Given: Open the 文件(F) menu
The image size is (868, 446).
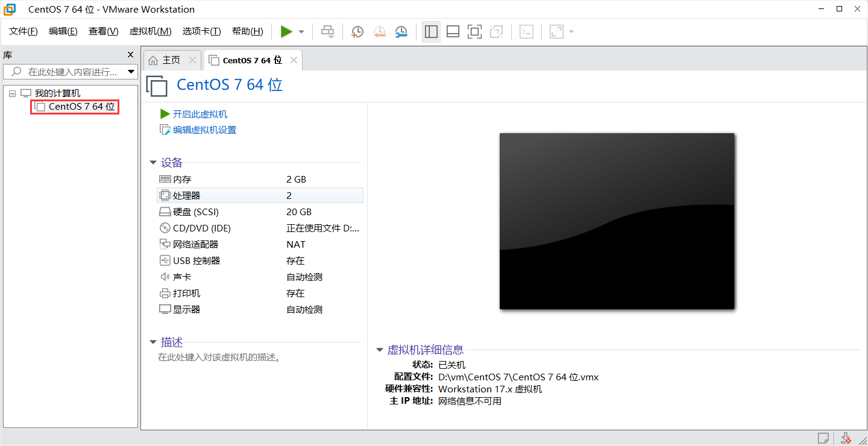Looking at the screenshot, I should (24, 31).
